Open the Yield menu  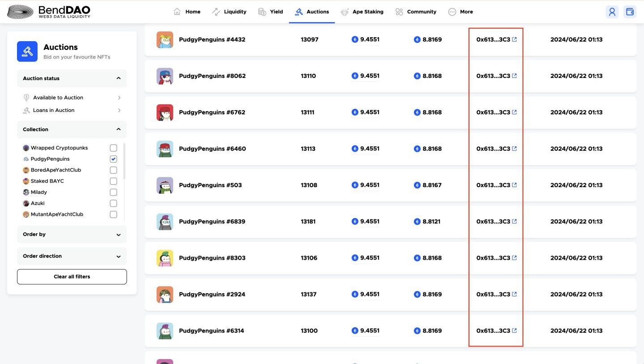click(x=271, y=12)
